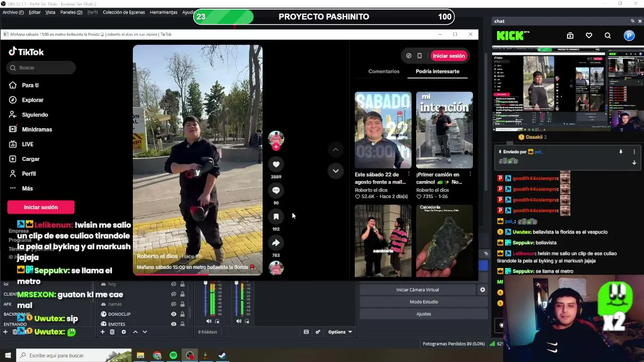
Task: Open TikTok coins icon near login
Action: (x=409, y=56)
